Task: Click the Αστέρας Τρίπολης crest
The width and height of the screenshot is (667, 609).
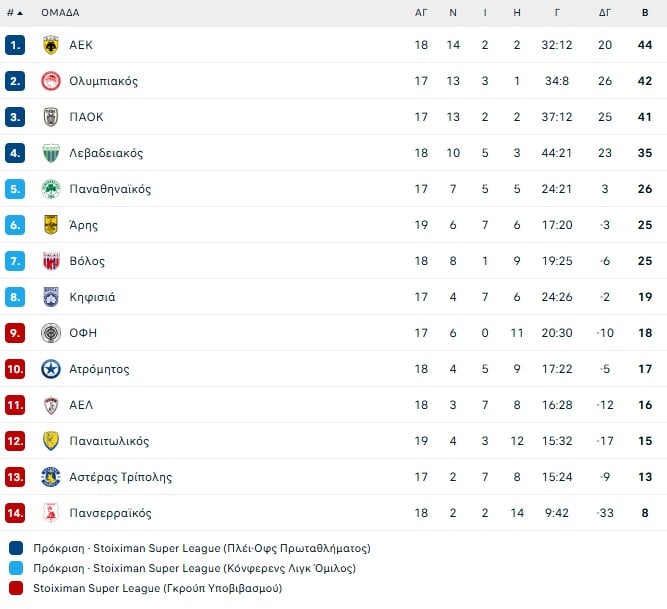Action: click(x=51, y=477)
